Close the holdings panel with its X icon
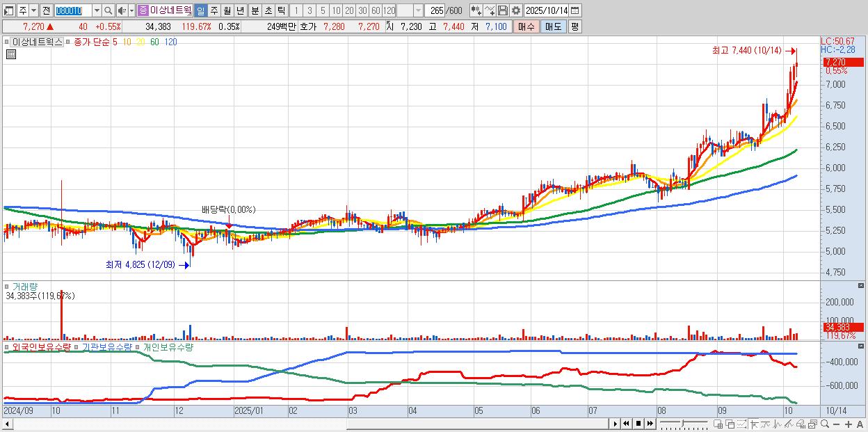The width and height of the screenshot is (868, 432). click(861, 346)
